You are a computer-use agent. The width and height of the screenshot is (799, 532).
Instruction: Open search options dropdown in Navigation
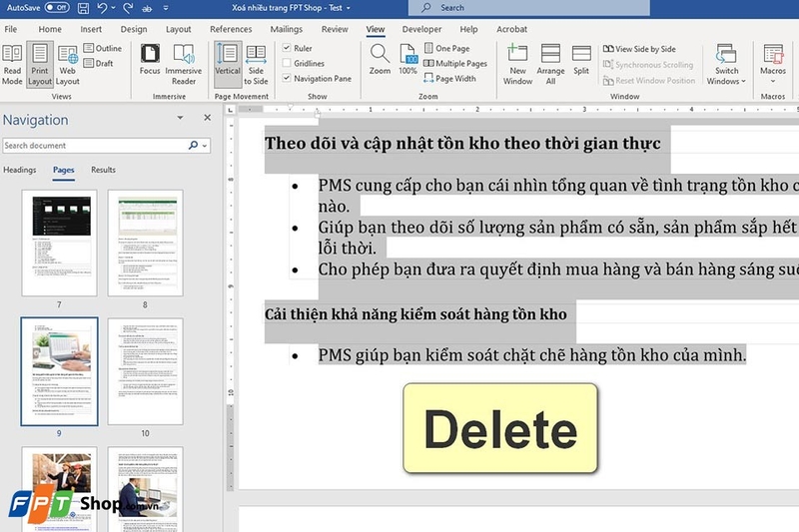205,146
